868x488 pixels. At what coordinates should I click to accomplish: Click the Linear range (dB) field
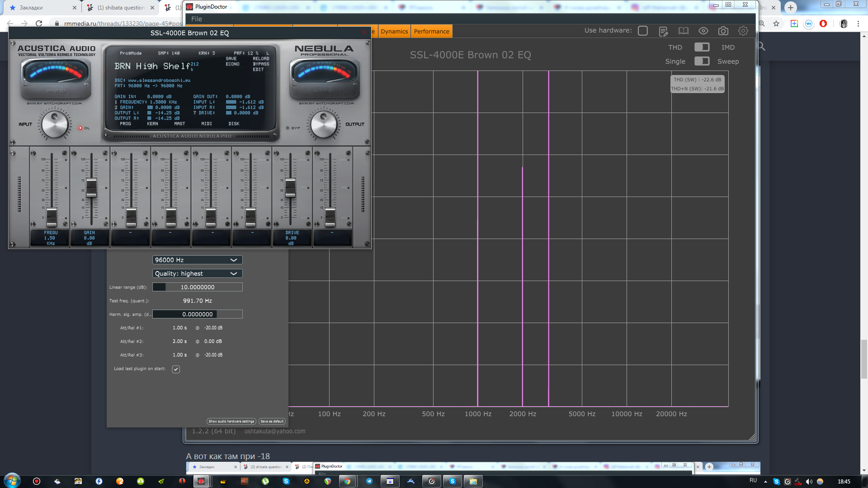coord(197,287)
